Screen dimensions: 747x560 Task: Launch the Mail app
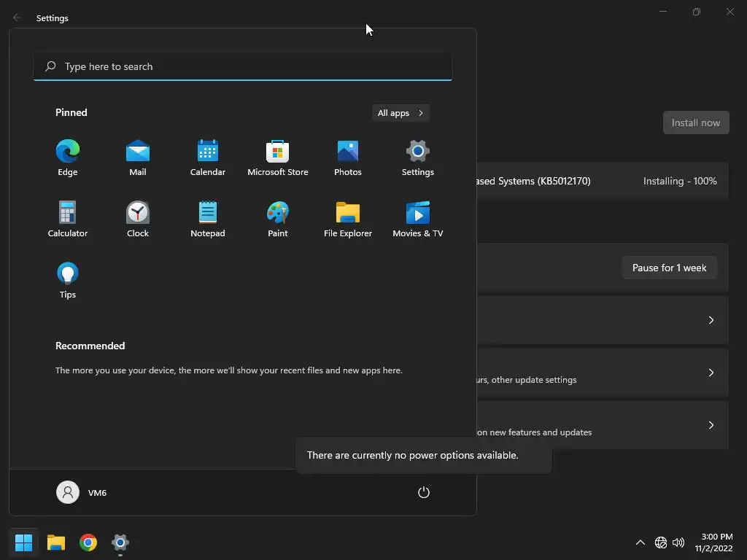pyautogui.click(x=138, y=158)
